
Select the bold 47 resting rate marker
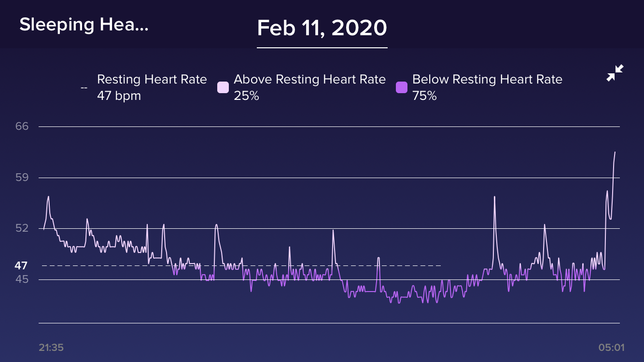[21, 265]
